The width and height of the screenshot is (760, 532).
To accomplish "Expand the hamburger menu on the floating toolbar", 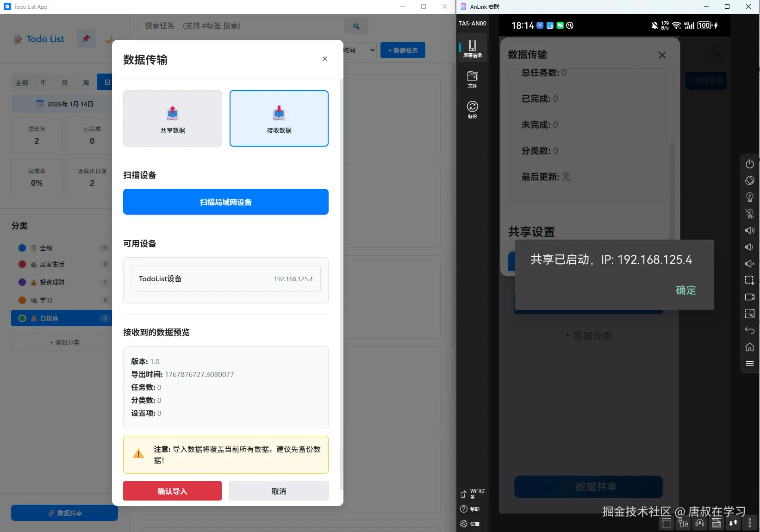I will [x=750, y=364].
